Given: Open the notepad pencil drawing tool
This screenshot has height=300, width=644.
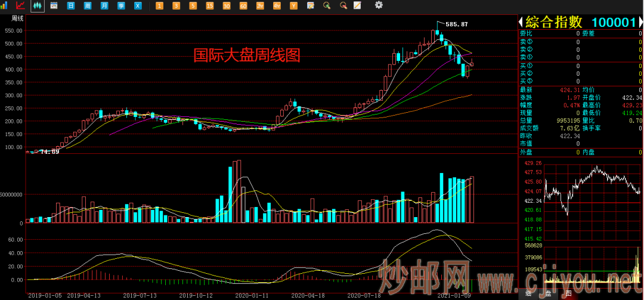Looking at the screenshot, I should pos(357,5).
